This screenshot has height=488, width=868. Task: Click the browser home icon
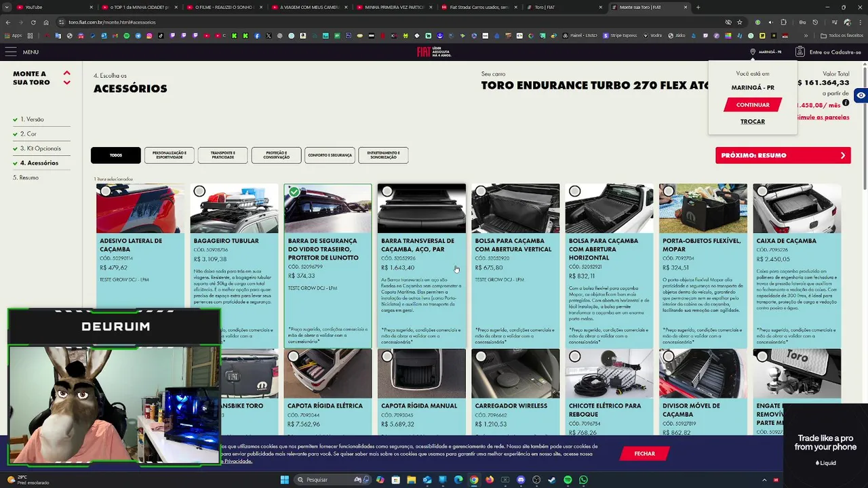[45, 22]
